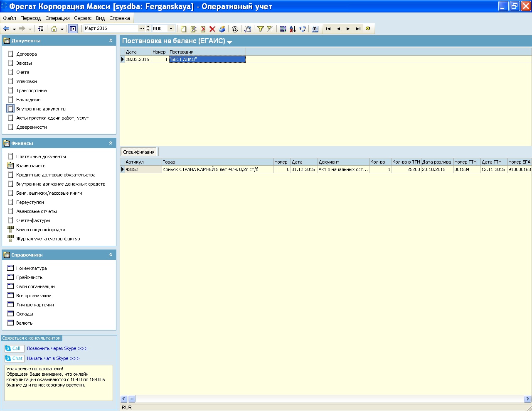
Task: Open the Операции menu
Action: pyautogui.click(x=57, y=18)
